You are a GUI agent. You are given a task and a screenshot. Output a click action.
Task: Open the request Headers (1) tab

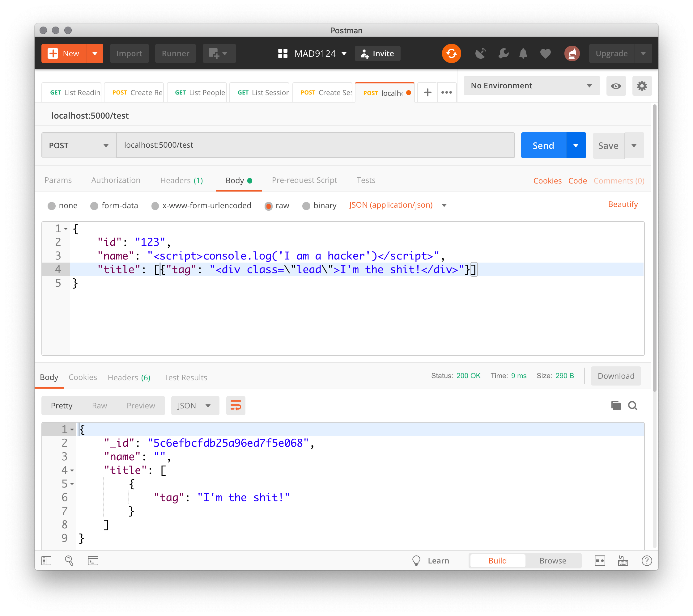tap(181, 180)
